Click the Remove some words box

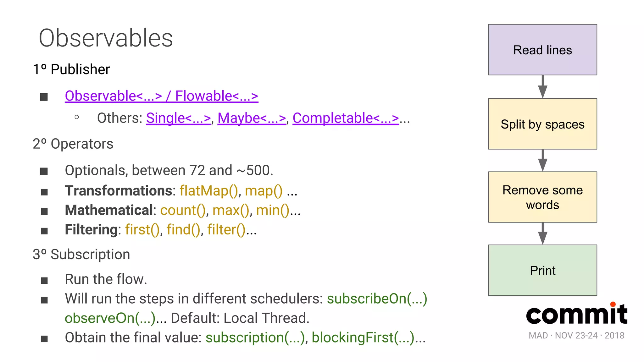click(542, 197)
